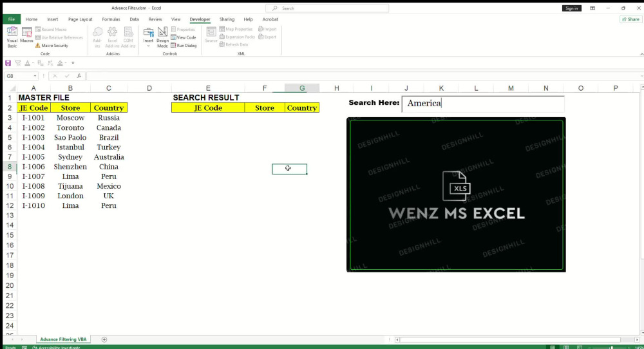
Task: Click the Record Macro button
Action: point(51,30)
